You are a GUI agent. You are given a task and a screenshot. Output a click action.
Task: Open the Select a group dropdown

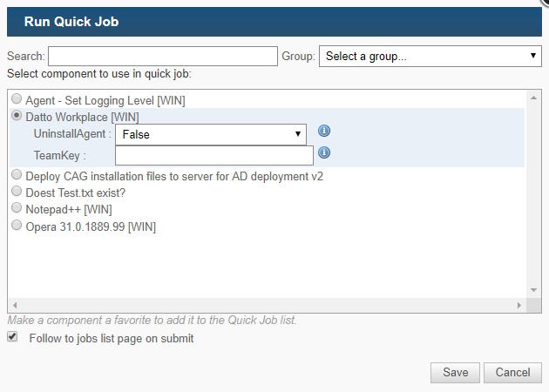click(430, 56)
